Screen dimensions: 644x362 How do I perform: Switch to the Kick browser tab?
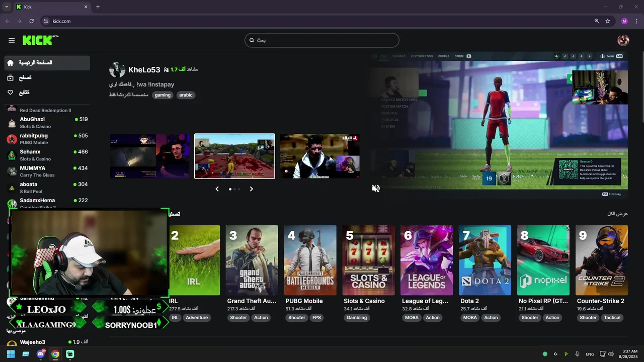(x=51, y=7)
